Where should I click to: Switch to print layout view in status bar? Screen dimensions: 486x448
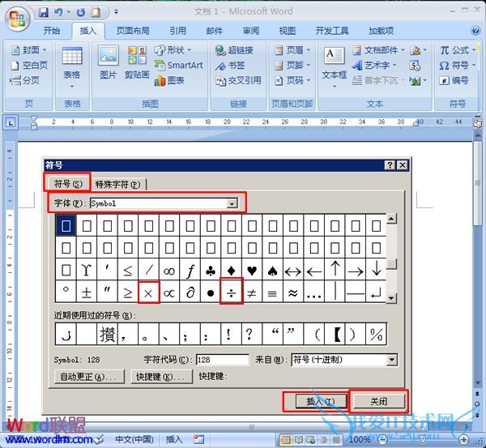286,440
